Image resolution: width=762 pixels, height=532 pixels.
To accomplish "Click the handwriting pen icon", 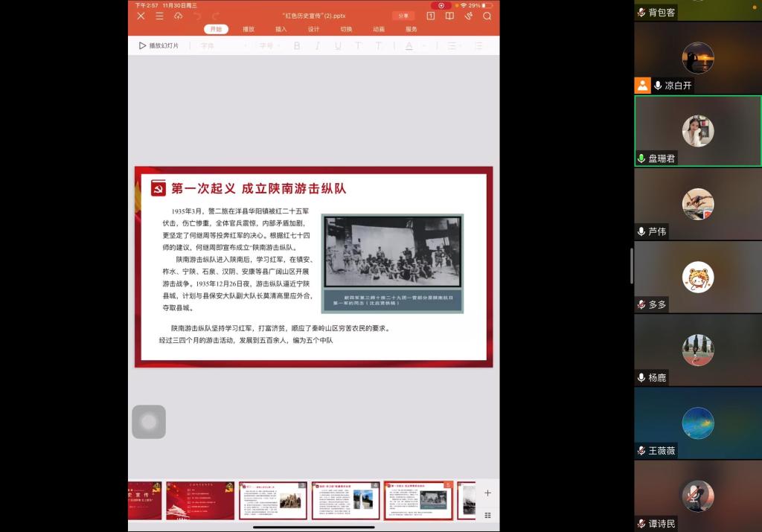I will point(469,16).
